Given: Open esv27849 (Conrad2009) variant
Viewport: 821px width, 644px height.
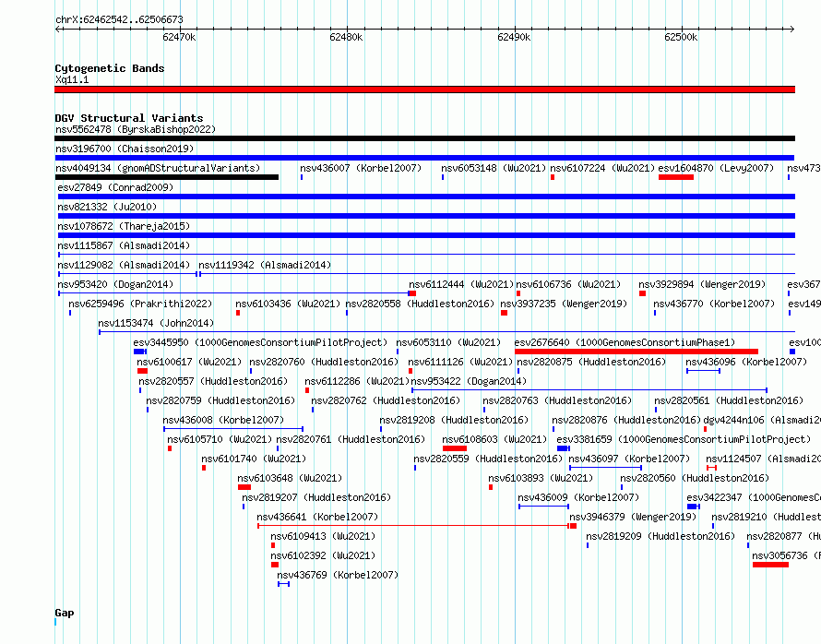Looking at the screenshot, I should (115, 187).
